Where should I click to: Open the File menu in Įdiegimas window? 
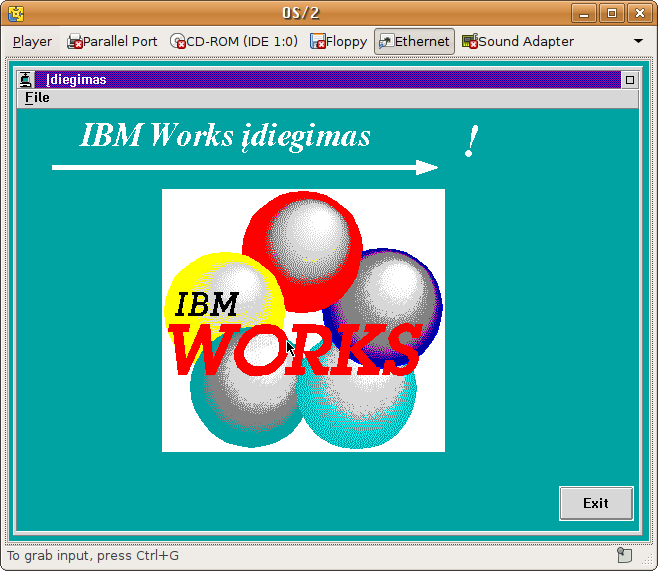point(37,98)
